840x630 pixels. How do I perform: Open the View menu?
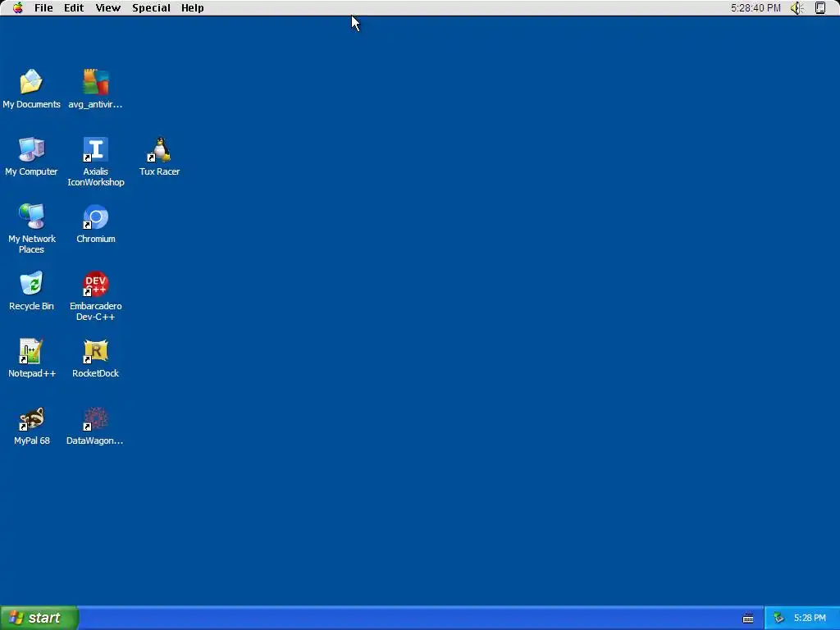[107, 8]
